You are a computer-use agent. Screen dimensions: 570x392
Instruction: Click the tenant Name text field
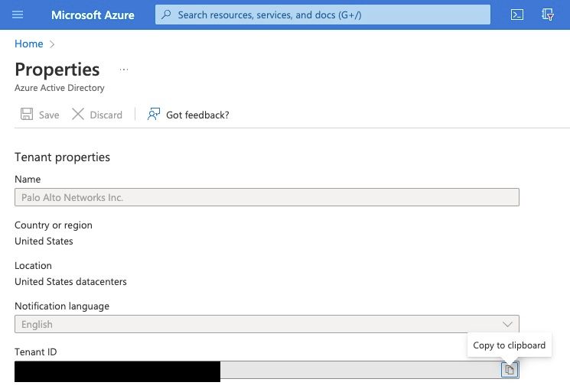click(266, 197)
